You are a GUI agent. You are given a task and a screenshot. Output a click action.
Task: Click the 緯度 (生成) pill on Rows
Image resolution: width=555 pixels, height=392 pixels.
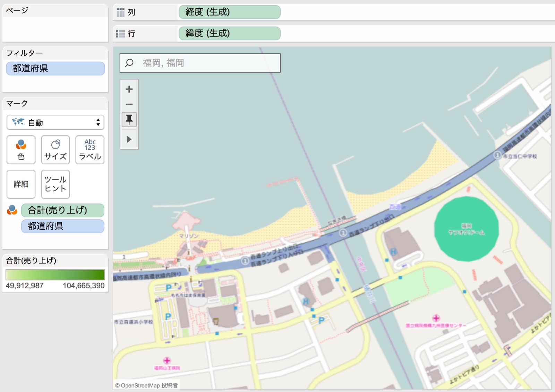pos(229,33)
